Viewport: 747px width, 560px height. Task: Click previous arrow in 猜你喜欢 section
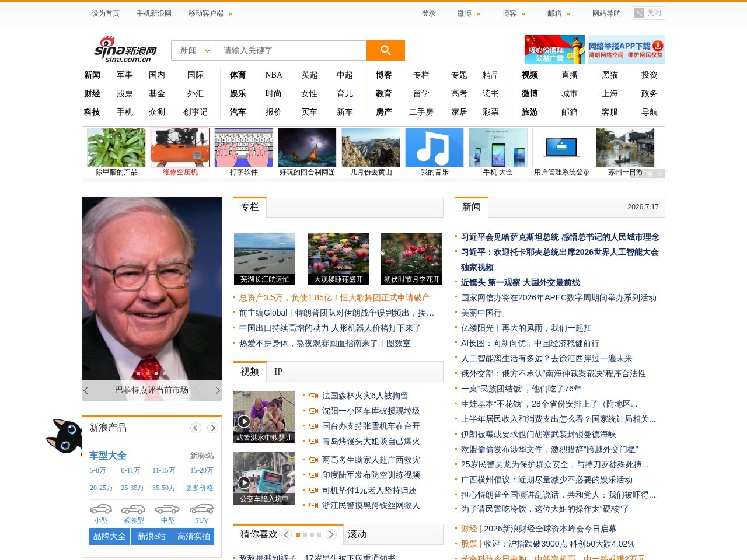(x=286, y=534)
